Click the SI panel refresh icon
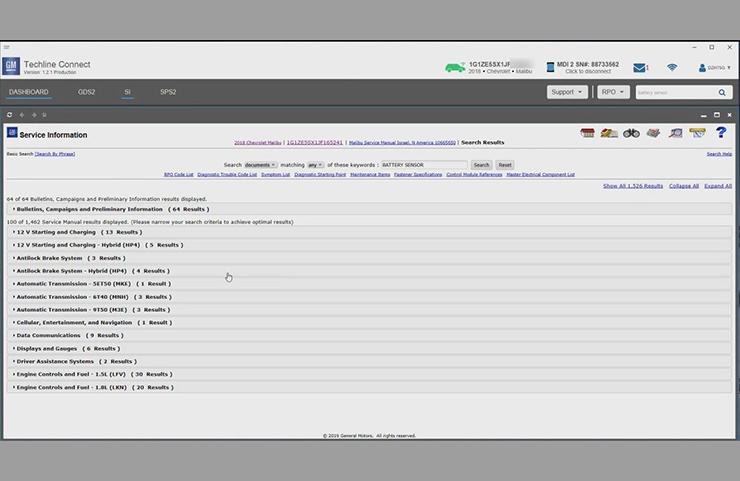Image resolution: width=740 pixels, height=481 pixels. tap(9, 115)
